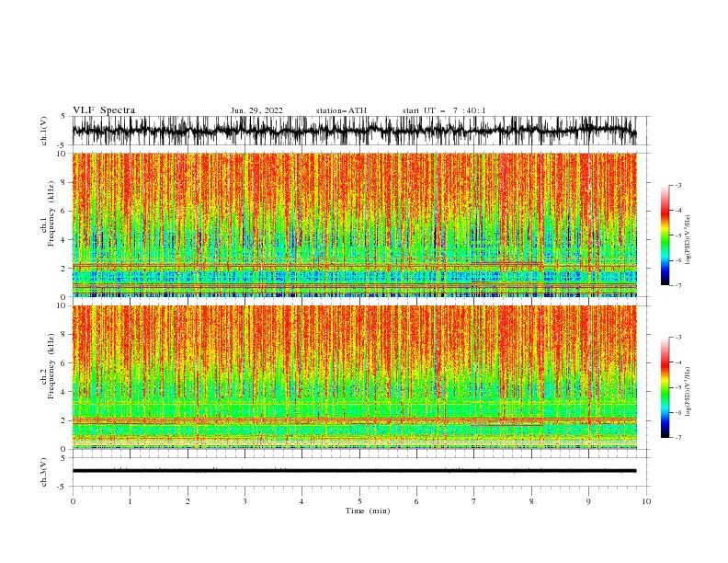This screenshot has height=563, width=728.
Task: Click the ch.1 waveform trace plot
Action: [x=354, y=131]
